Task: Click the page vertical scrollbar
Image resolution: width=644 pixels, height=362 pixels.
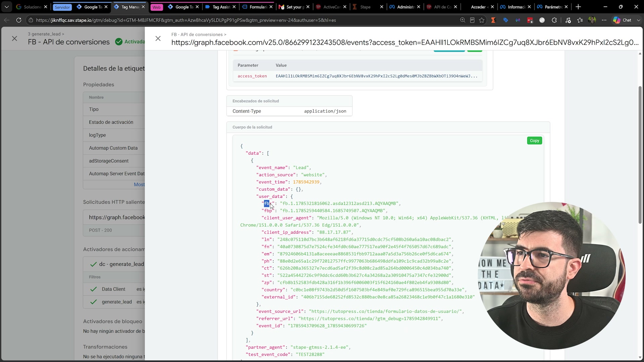Action: tap(640, 155)
